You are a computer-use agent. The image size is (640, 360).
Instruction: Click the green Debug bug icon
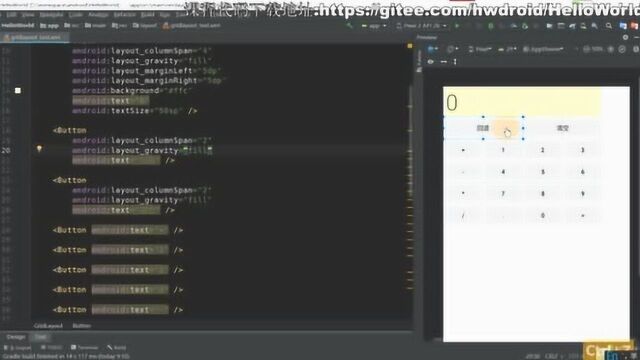coord(491,26)
